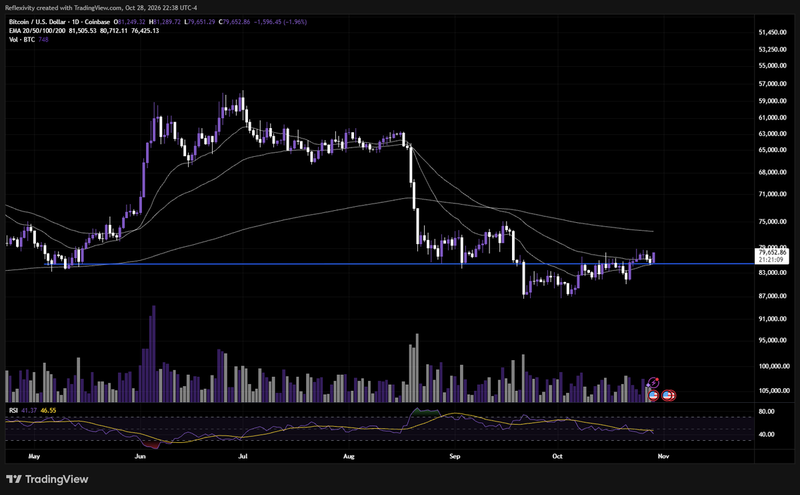Viewport: 800px width, 495px height.
Task: Click the RSI moving average value 46.55
Action: pos(48,410)
